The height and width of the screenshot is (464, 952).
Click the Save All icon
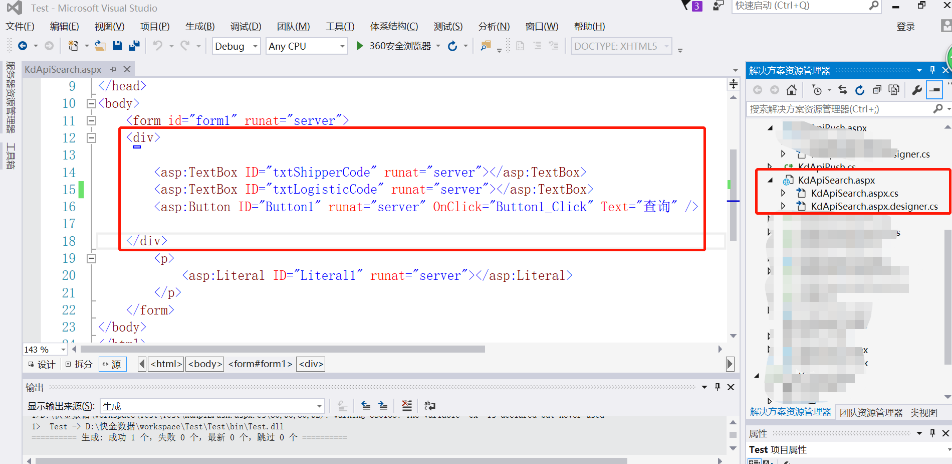click(x=134, y=46)
